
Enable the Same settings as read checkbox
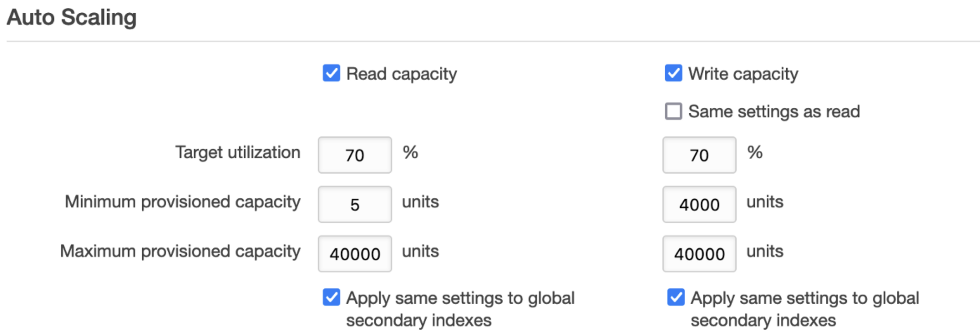pyautogui.click(x=673, y=111)
